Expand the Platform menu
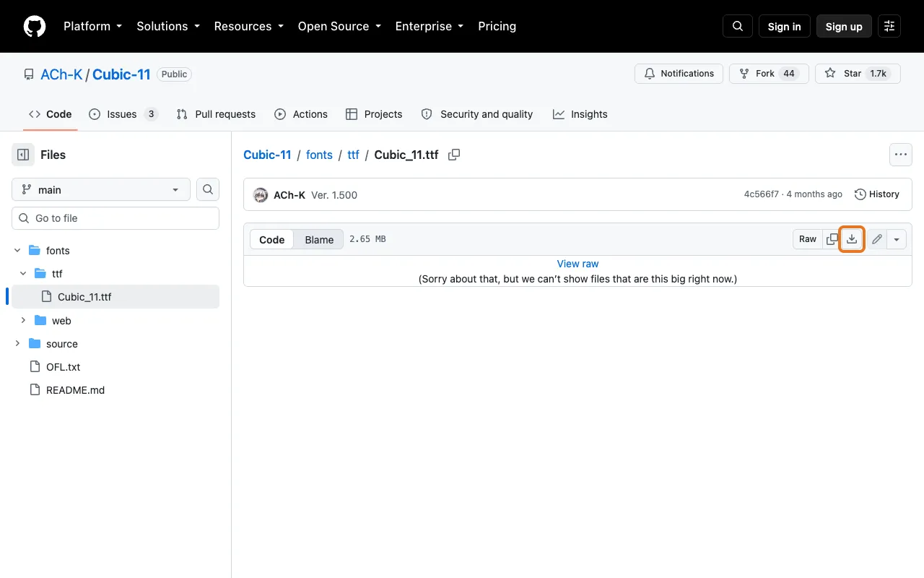Image resolution: width=924 pixels, height=578 pixels. tap(92, 26)
